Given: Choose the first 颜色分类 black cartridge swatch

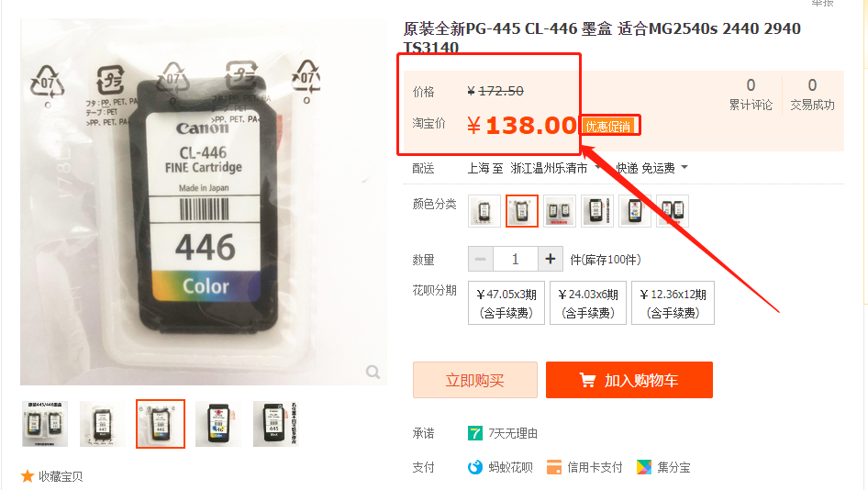Looking at the screenshot, I should (x=484, y=211).
